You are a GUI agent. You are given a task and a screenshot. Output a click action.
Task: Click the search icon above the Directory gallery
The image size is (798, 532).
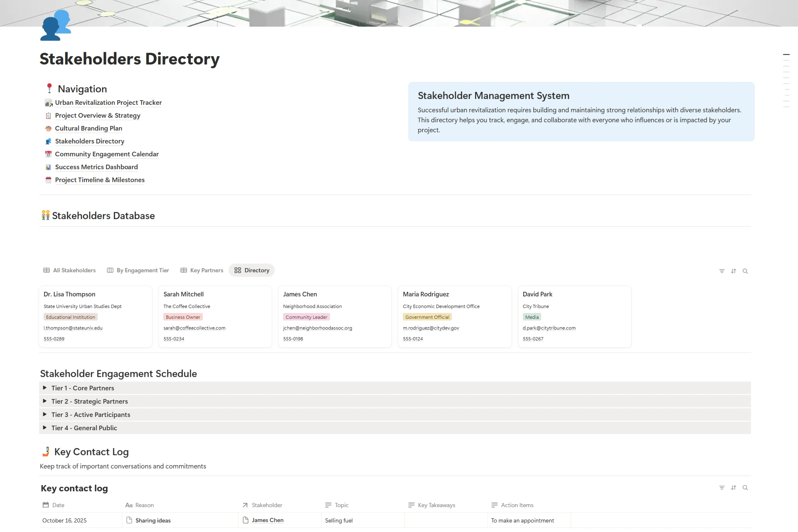745,271
